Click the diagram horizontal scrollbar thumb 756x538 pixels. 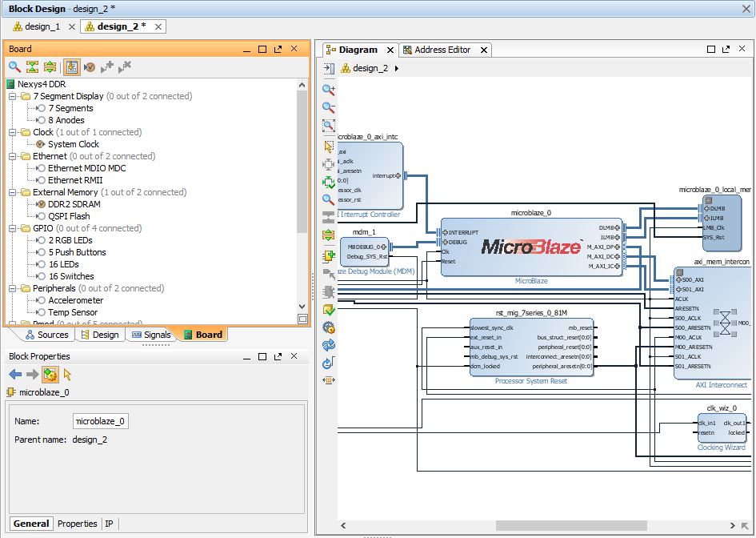tap(571, 525)
